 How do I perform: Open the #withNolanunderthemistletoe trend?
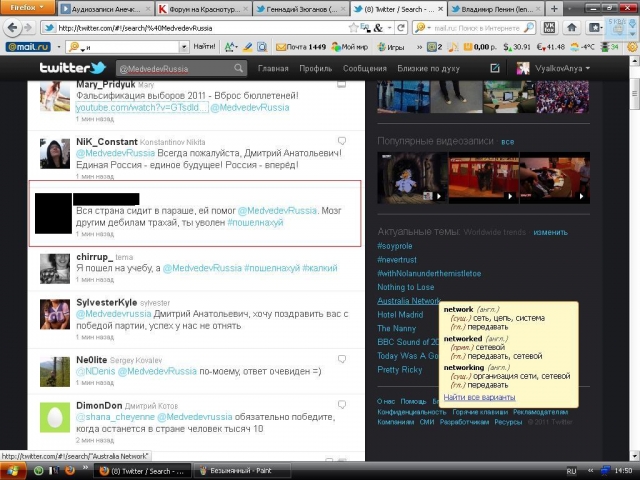[x=429, y=273]
